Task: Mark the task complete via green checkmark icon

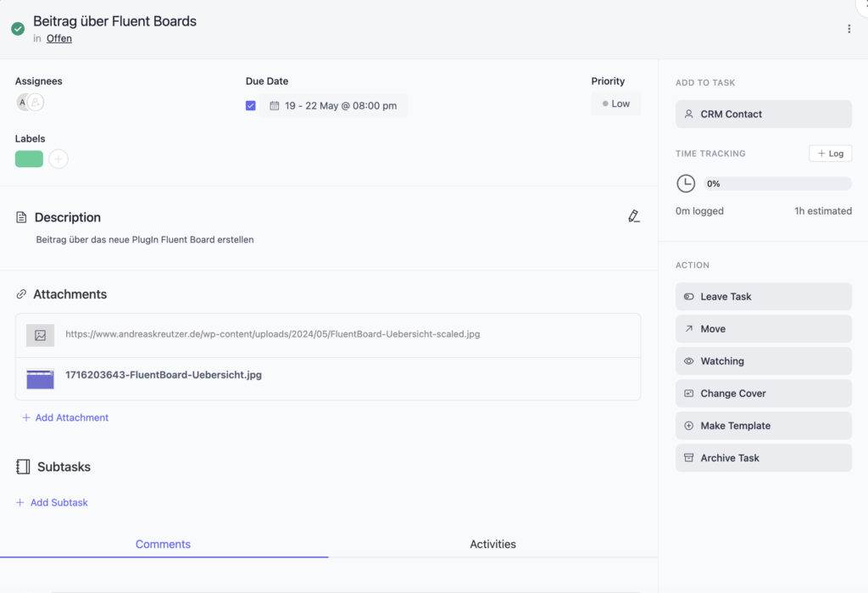Action: pos(17,28)
